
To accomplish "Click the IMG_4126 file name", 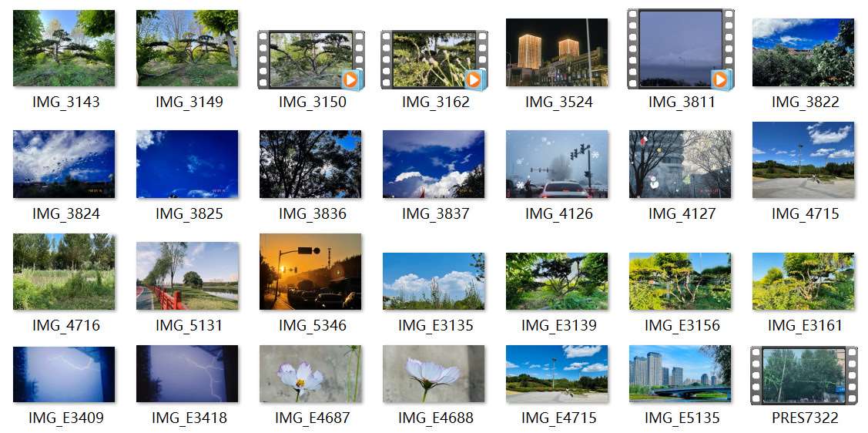I will pyautogui.click(x=558, y=213).
